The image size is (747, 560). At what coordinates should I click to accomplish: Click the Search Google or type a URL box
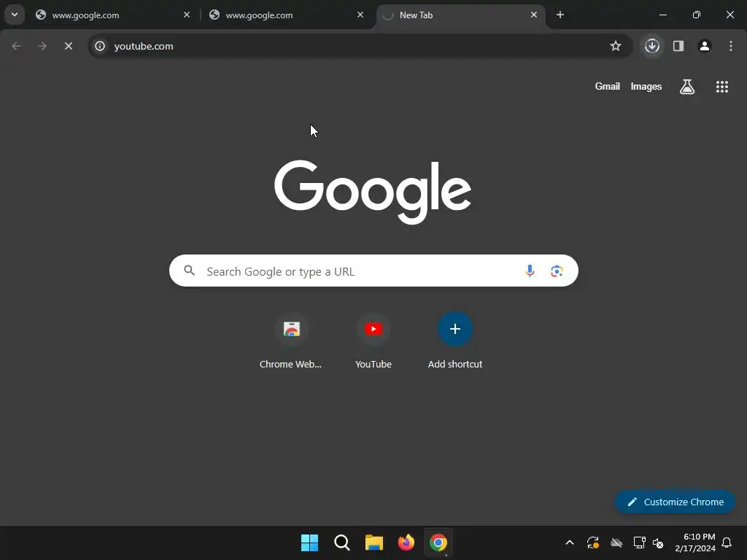tap(373, 271)
